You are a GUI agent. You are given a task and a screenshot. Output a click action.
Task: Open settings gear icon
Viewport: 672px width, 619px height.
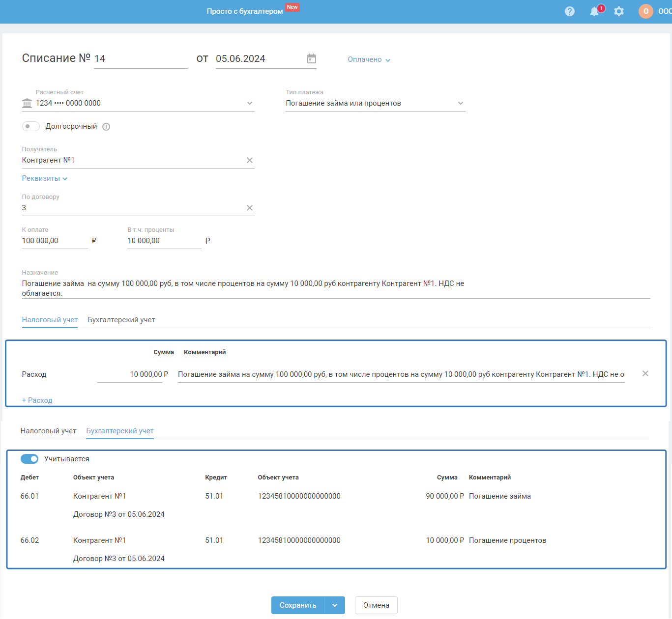click(x=619, y=11)
